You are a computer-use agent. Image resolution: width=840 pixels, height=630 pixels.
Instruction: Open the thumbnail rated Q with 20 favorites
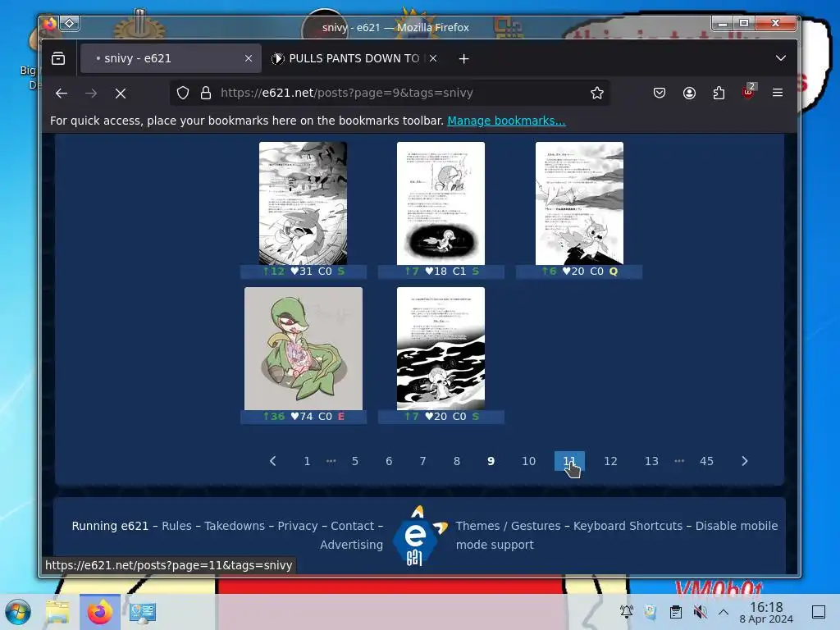click(579, 203)
